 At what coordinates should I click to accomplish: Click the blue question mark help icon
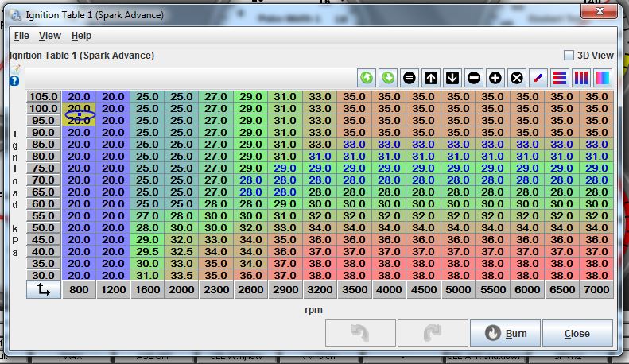pyautogui.click(x=14, y=81)
